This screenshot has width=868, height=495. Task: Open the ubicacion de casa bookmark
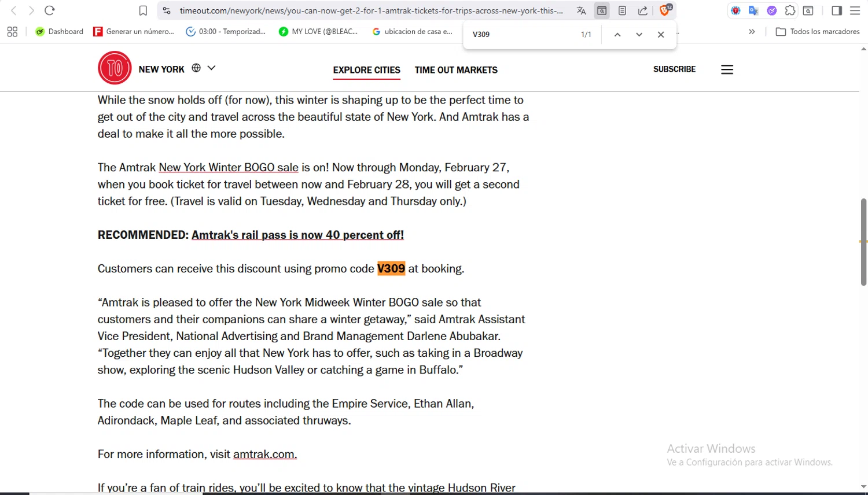point(413,32)
